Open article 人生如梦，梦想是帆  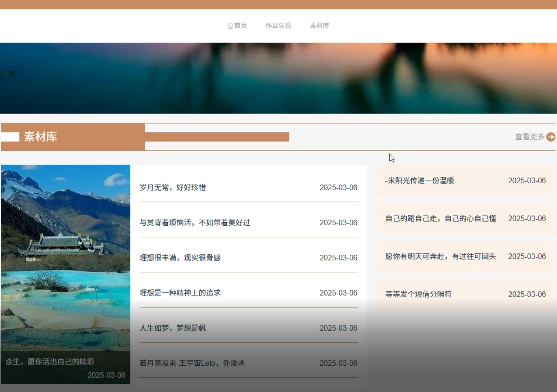pyautogui.click(x=172, y=328)
